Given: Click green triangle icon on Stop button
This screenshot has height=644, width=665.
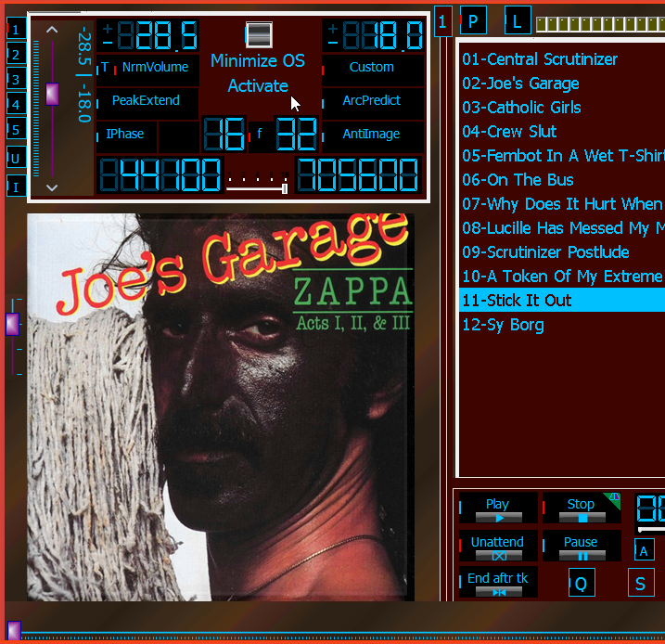Looking at the screenshot, I should tap(615, 498).
